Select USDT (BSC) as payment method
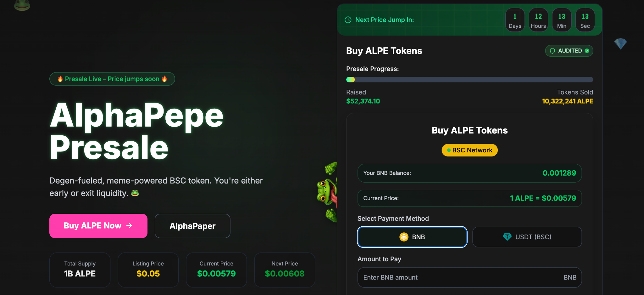The height and width of the screenshot is (295, 644). point(527,237)
